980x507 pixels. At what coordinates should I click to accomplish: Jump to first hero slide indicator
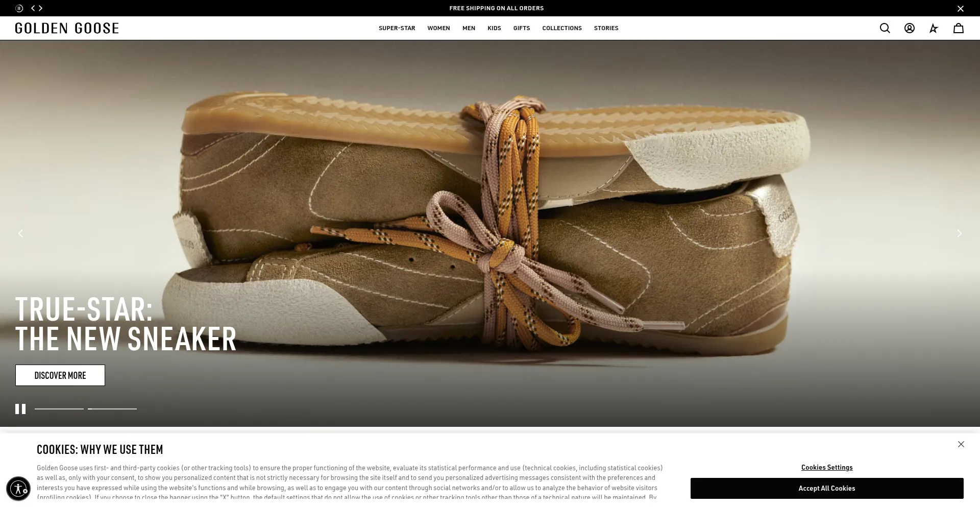coord(59,409)
